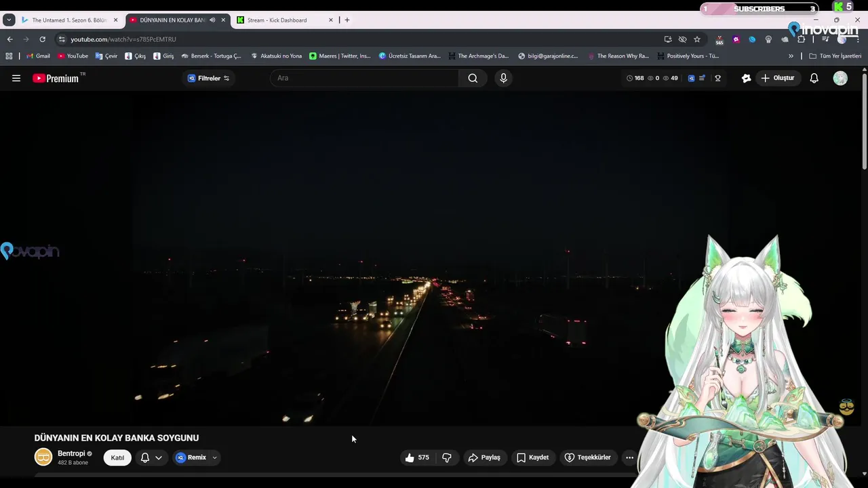Click the sparkle star icon beside Oluştur
This screenshot has width=868, height=488.
(746, 78)
